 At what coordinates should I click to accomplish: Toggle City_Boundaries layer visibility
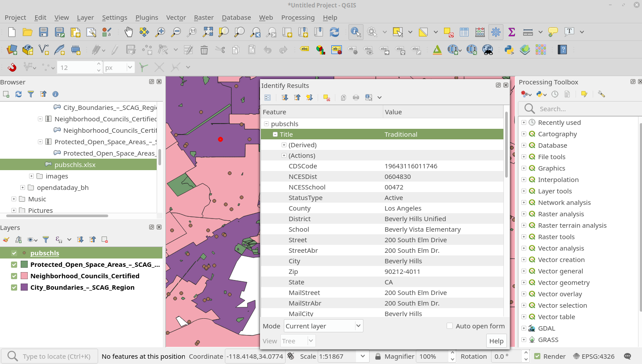tap(14, 288)
